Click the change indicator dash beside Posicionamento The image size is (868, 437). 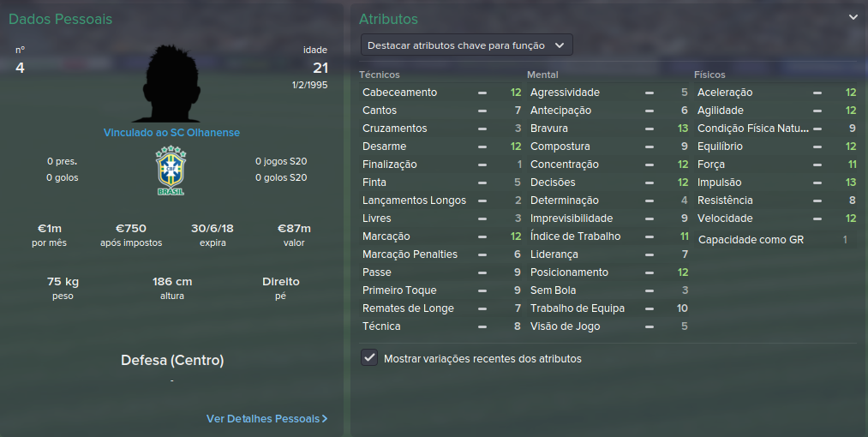point(650,272)
